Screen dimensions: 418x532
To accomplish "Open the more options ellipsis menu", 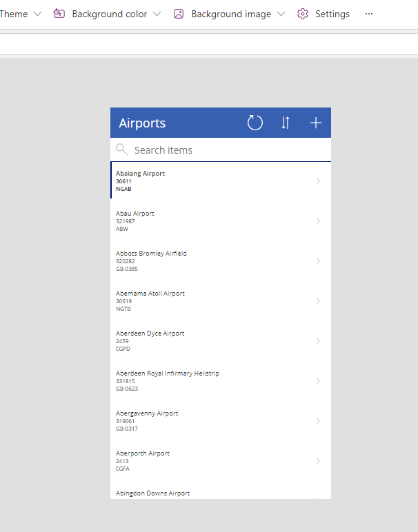I will click(x=369, y=14).
